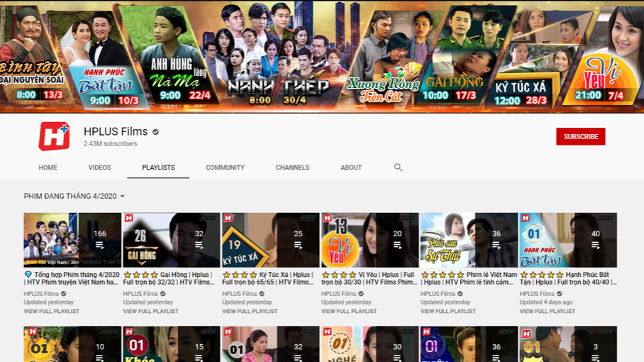
Task: Open the Vị Yêu Full trọn bộ 30/30 title
Action: (x=370, y=278)
